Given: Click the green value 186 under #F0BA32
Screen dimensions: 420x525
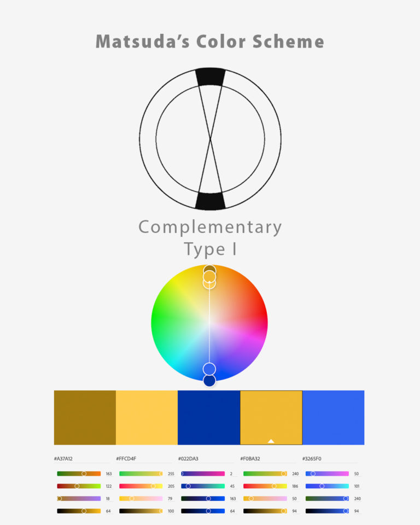Looking at the screenshot, I should click(x=295, y=486).
